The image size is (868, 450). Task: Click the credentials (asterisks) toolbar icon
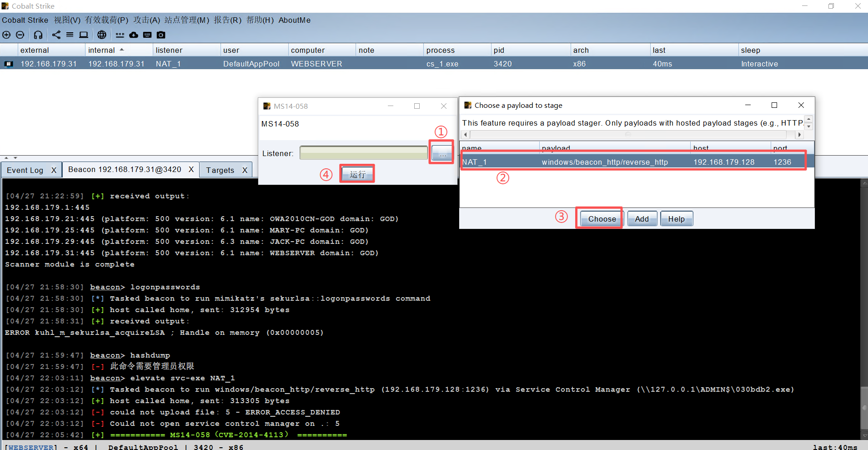coord(120,35)
